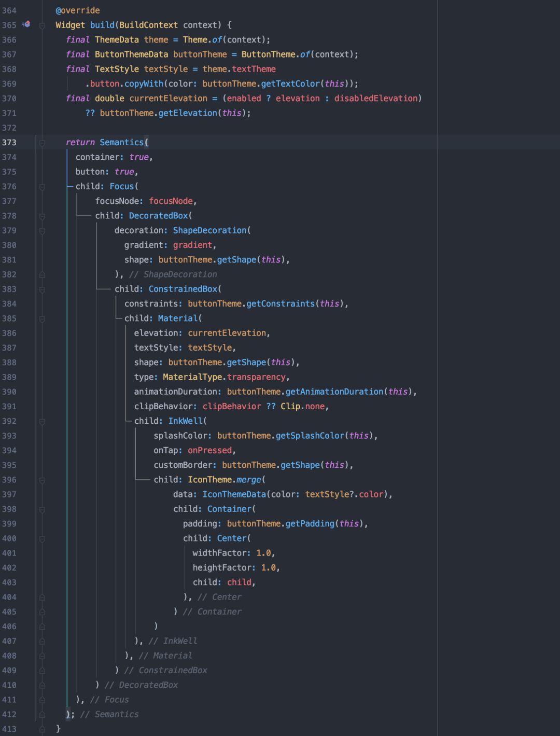Screen dimensions: 560x736
Task: Collapse the ConstrainedBox fold marker at line 383
Action: pyautogui.click(x=42, y=289)
